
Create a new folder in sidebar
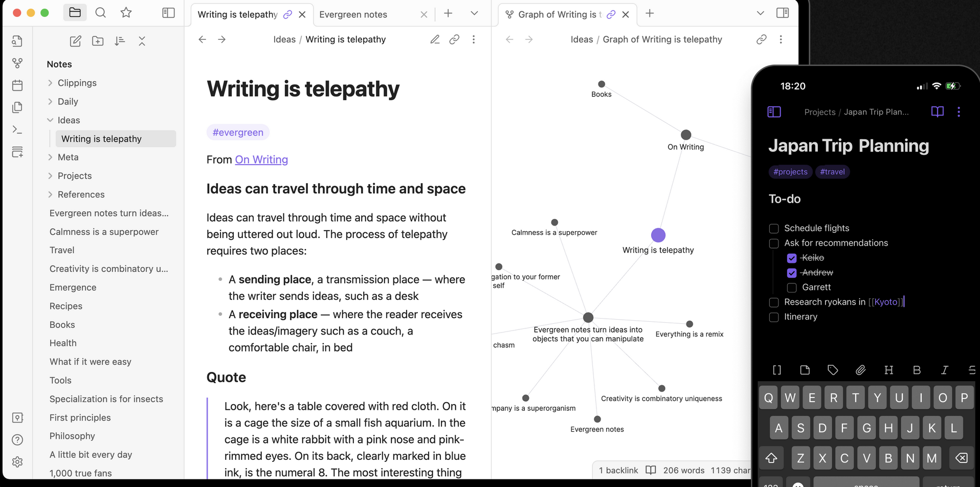point(98,41)
